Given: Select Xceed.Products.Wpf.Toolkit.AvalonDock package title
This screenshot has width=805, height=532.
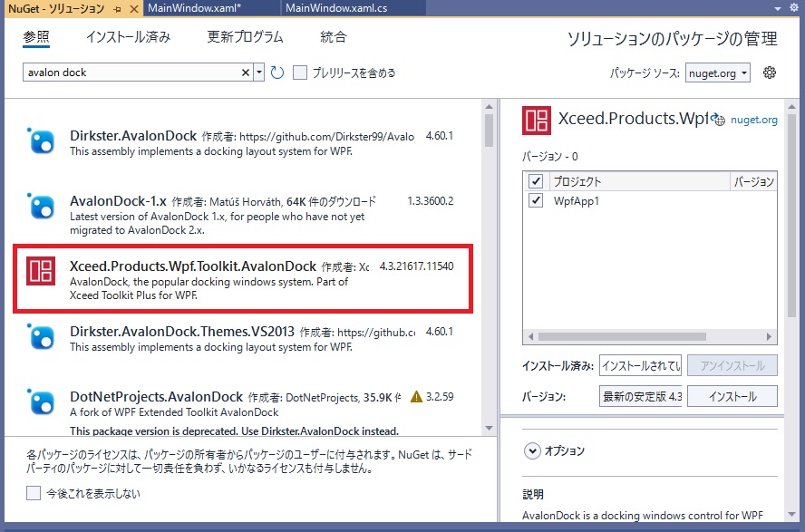Looking at the screenshot, I should 193,266.
